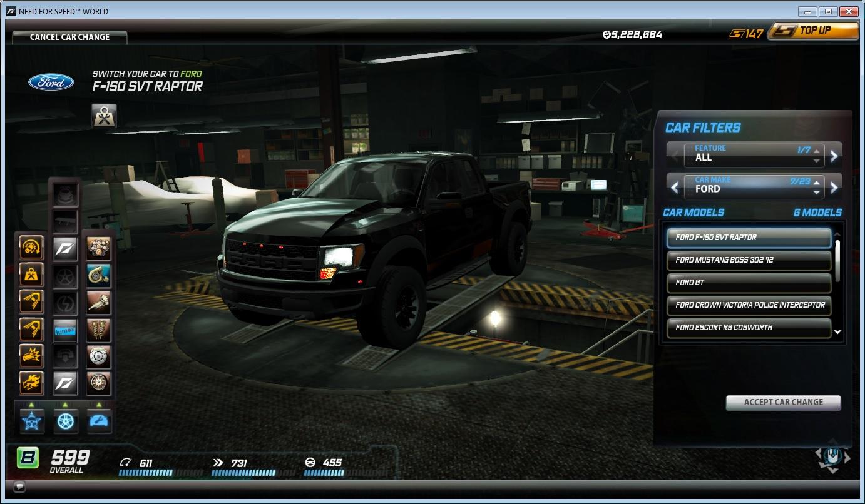Screen dimensions: 865x504
Task: Select the transmission performance part
Action: [99, 301]
